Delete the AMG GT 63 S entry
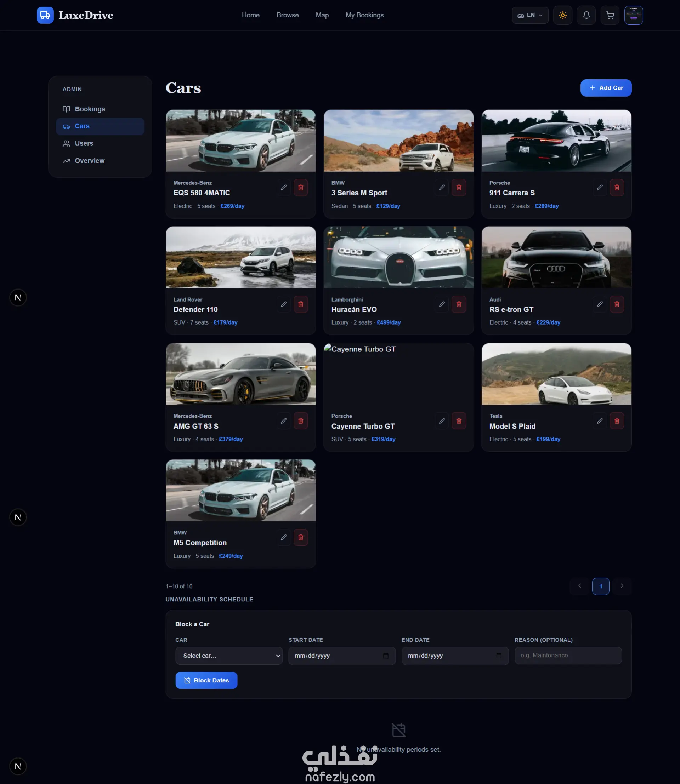The width and height of the screenshot is (680, 784). pyautogui.click(x=301, y=420)
